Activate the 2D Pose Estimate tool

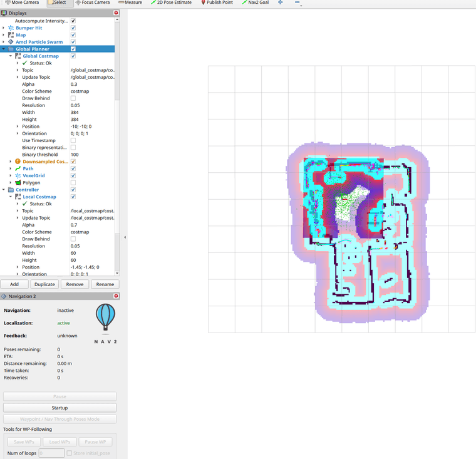171,3
